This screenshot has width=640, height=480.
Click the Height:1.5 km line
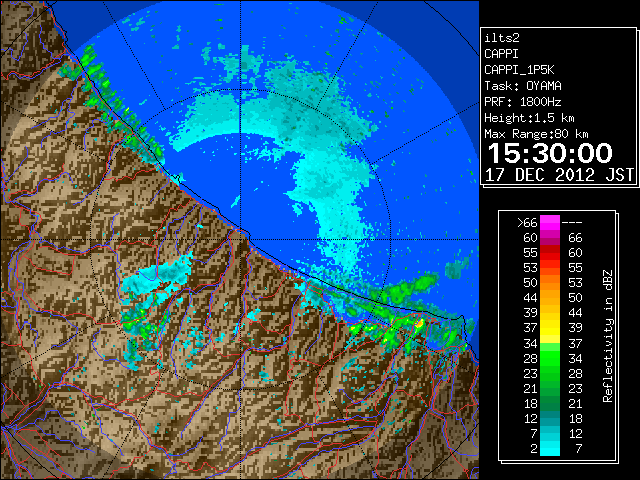coord(529,118)
